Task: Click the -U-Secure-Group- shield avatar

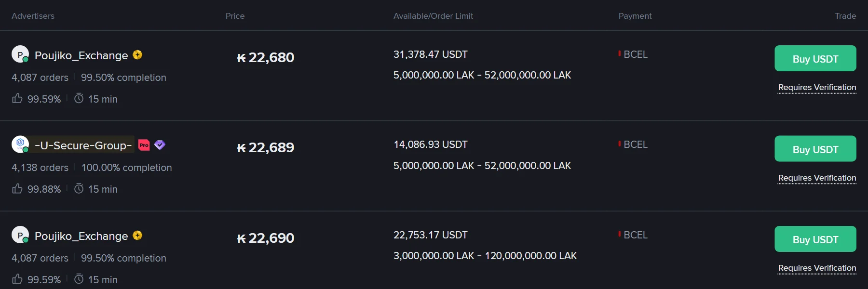Action: point(20,144)
